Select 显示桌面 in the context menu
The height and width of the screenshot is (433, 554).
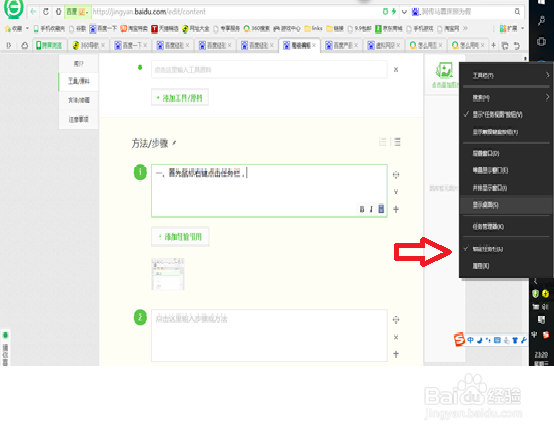tap(506, 204)
